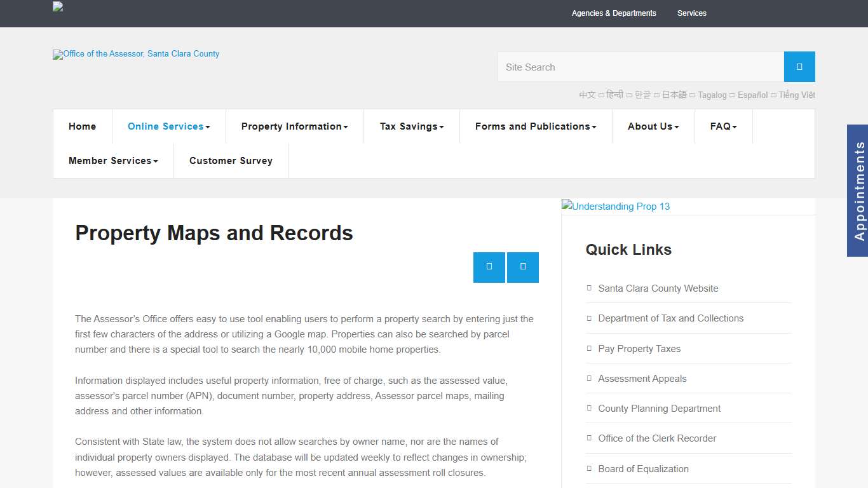Click the magnifying glass search icon
This screenshot has width=868, height=488.
(x=799, y=67)
